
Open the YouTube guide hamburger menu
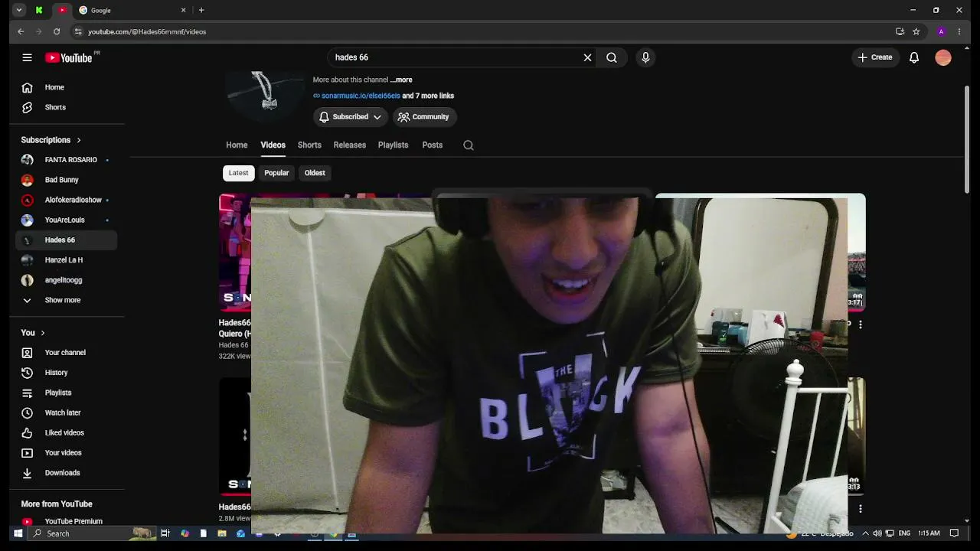[x=27, y=57]
